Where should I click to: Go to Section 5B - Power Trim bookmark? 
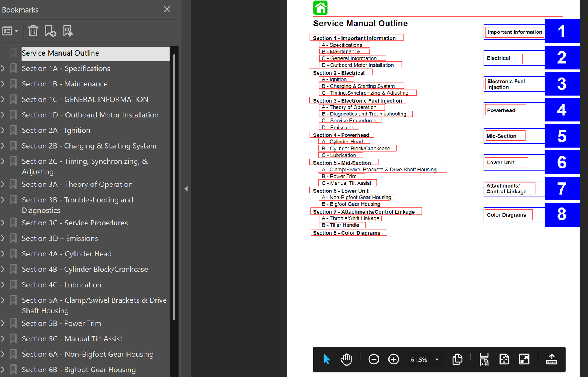[61, 323]
